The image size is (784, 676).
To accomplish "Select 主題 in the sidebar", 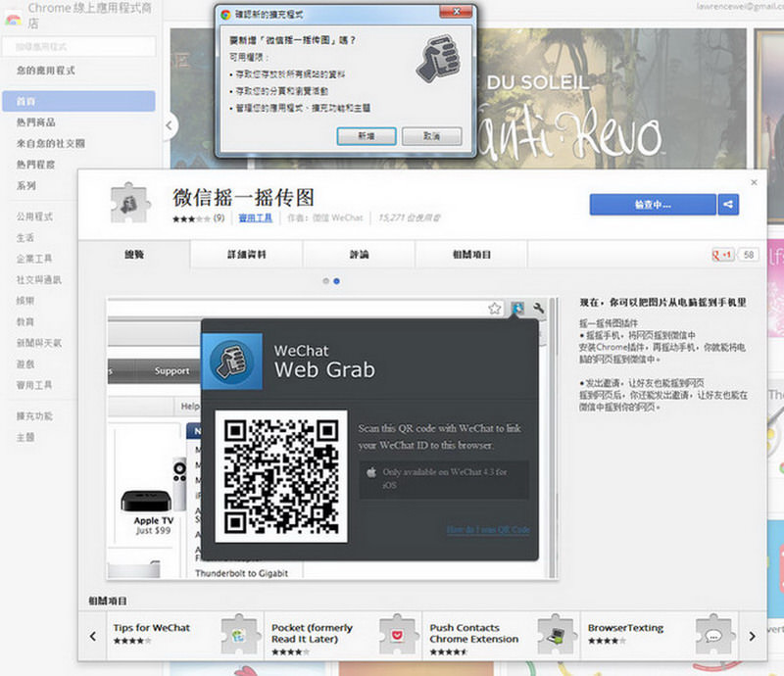I will pos(25,437).
